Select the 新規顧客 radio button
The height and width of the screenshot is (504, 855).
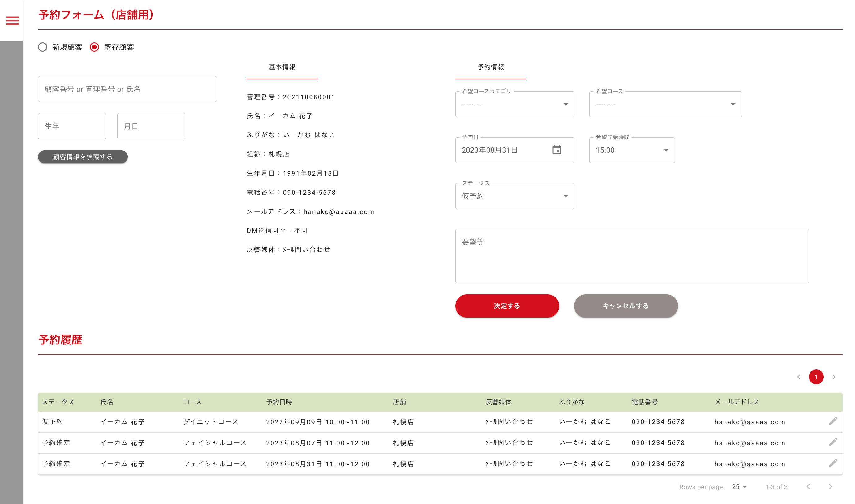point(43,47)
